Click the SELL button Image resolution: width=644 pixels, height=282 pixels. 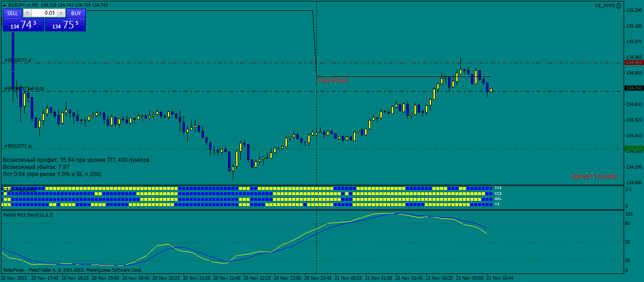coord(13,13)
